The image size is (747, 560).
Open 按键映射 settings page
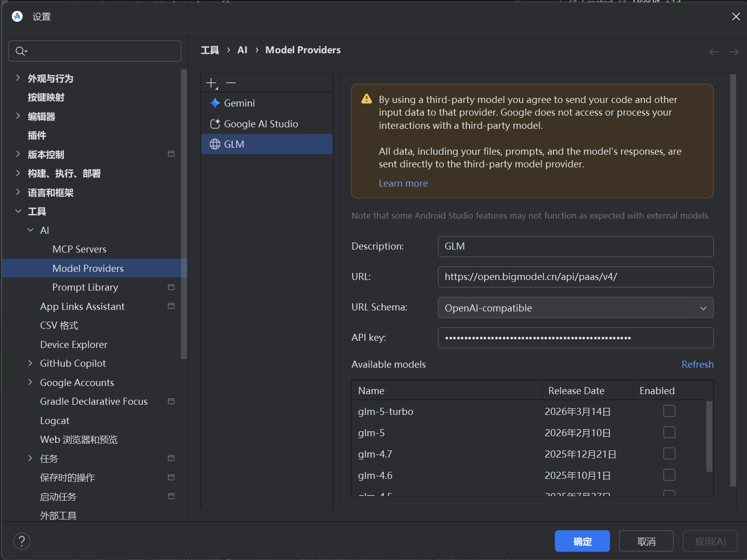[x=46, y=97]
